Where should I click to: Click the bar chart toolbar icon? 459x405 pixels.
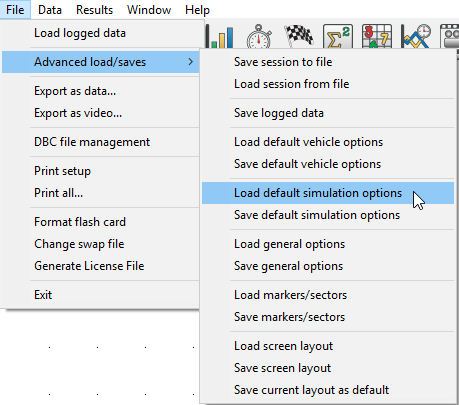(219, 36)
